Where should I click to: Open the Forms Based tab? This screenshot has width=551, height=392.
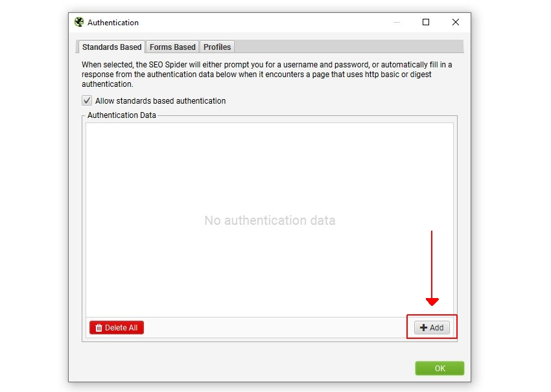click(172, 47)
